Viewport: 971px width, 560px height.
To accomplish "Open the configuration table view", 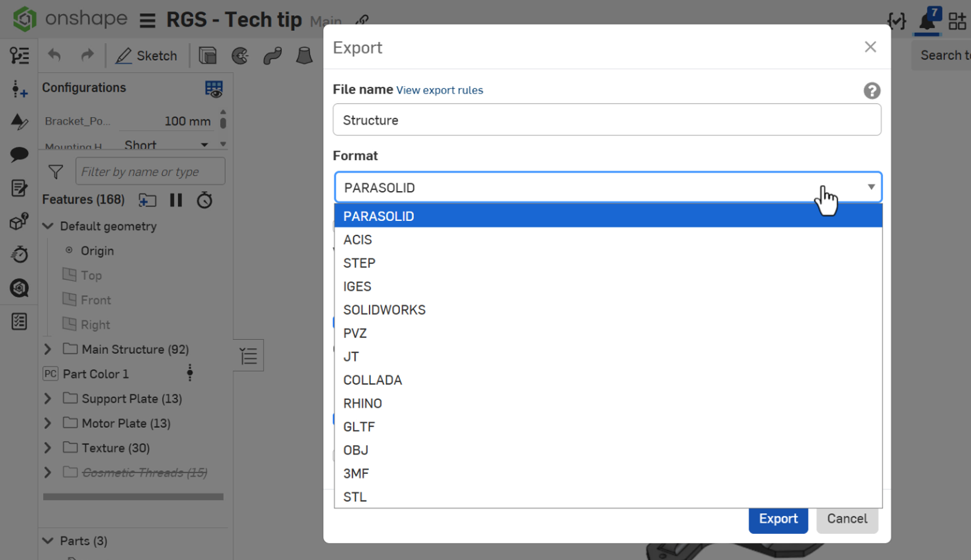I will pyautogui.click(x=212, y=89).
